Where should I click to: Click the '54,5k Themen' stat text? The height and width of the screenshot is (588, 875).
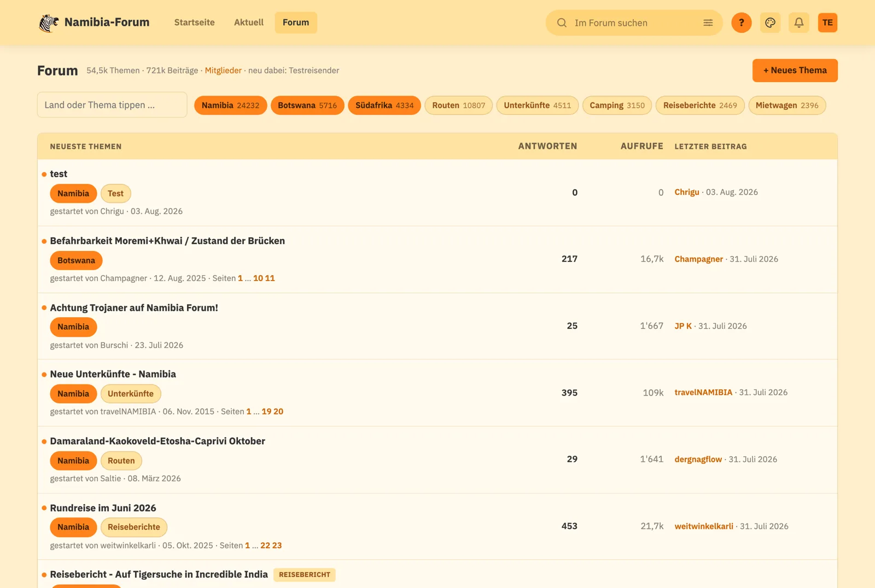[113, 71]
